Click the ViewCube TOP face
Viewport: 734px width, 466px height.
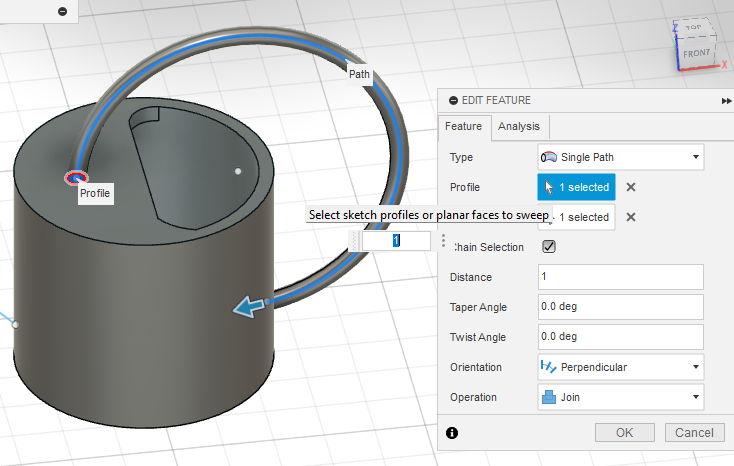coord(693,28)
